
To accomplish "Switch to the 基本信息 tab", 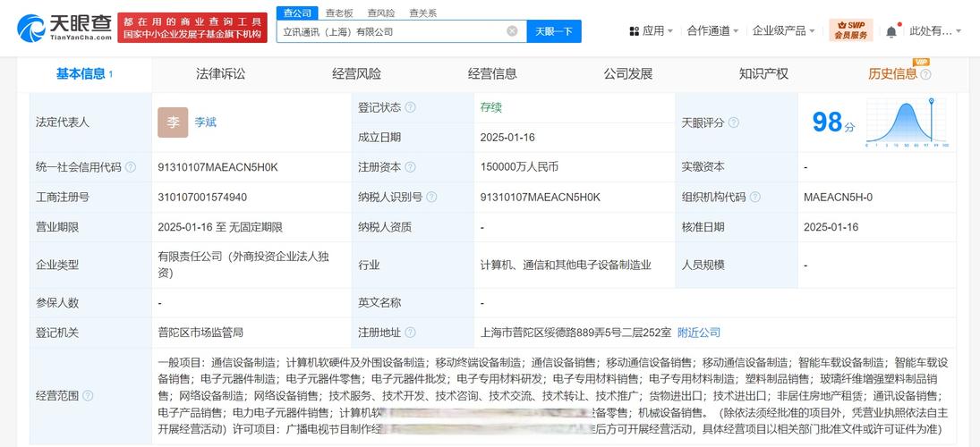I will (84, 74).
